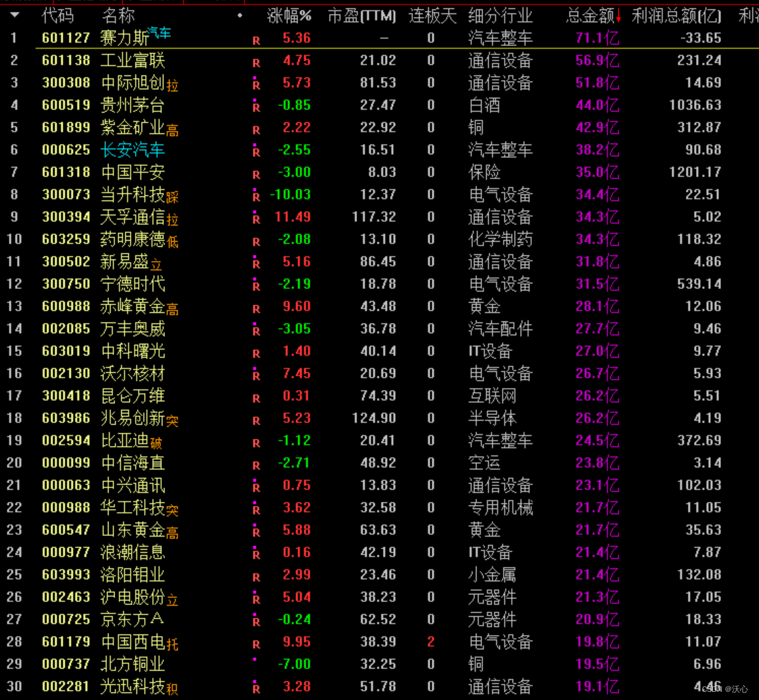Viewport: 759px width, 700px height.
Task: Select stock code 300750
Action: click(66, 284)
